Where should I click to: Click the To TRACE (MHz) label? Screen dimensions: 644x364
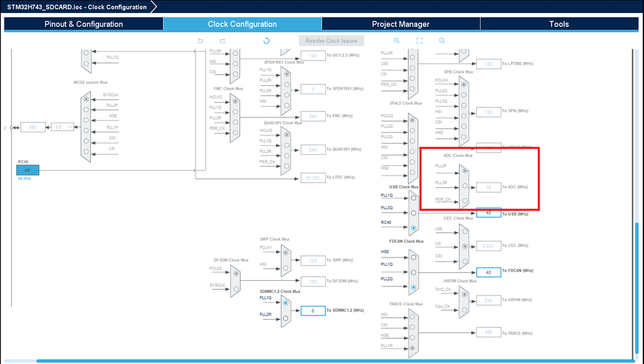pyautogui.click(x=517, y=333)
